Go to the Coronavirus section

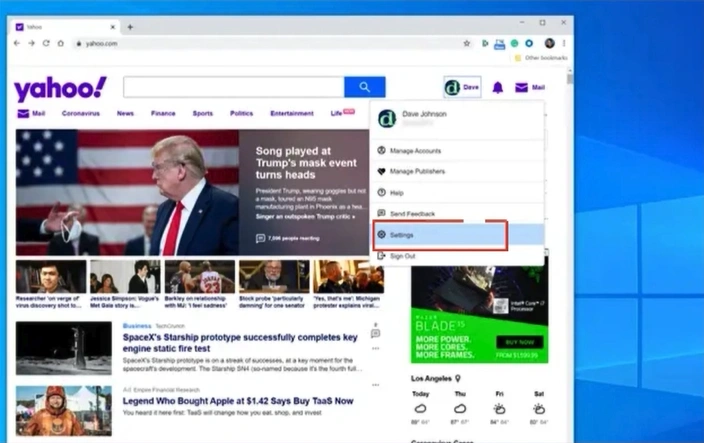point(81,114)
